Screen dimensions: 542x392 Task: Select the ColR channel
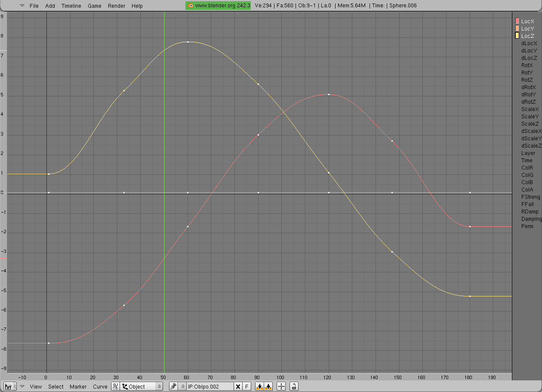527,167
